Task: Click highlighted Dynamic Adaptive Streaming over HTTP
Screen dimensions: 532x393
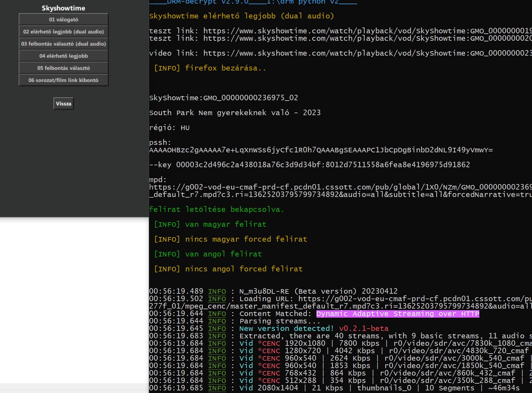Action: pyautogui.click(x=398, y=314)
